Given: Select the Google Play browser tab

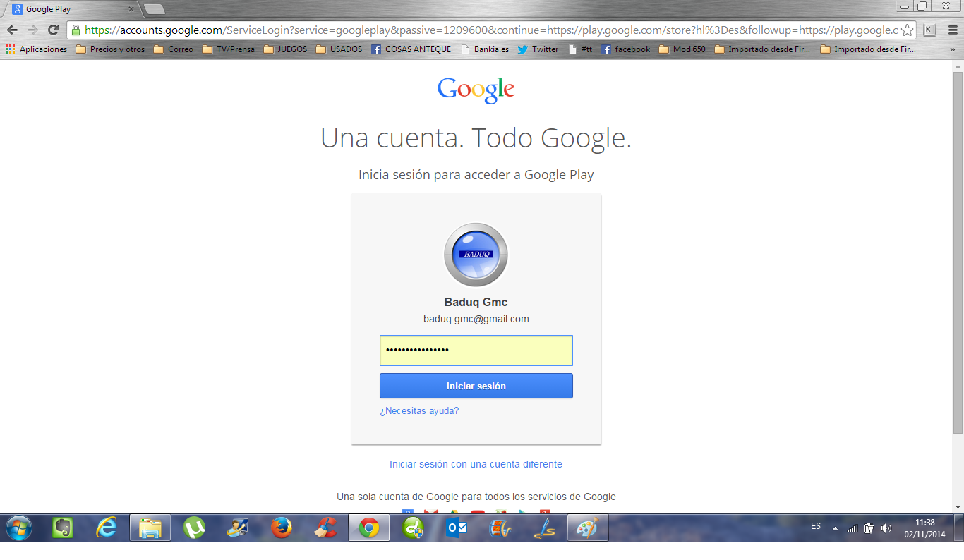Looking at the screenshot, I should point(71,9).
